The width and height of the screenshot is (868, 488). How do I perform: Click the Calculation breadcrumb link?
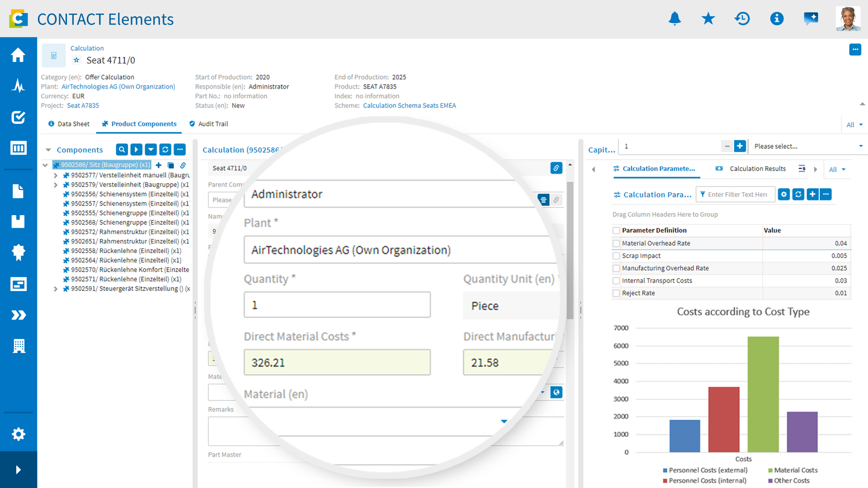(87, 48)
